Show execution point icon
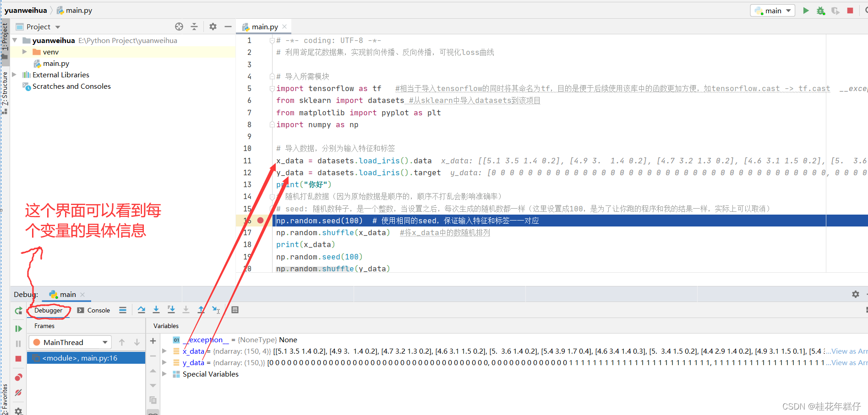Image resolution: width=868 pixels, height=415 pixels. pyautogui.click(x=123, y=310)
